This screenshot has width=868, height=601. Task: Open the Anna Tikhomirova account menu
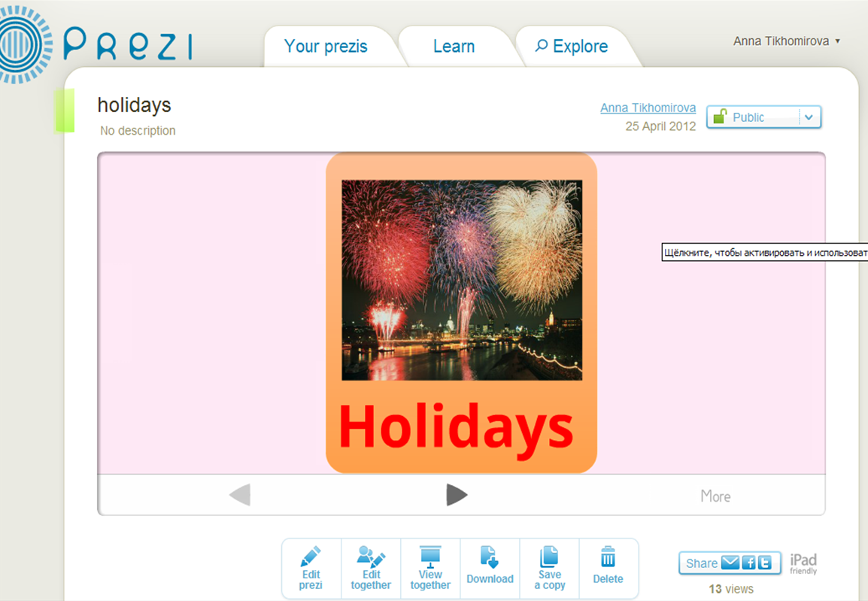pyautogui.click(x=786, y=41)
